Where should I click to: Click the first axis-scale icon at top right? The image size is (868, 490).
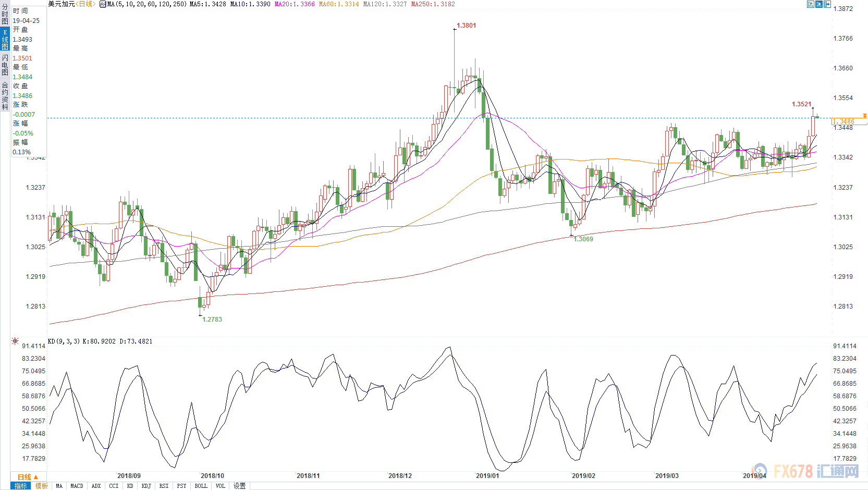(810, 4)
